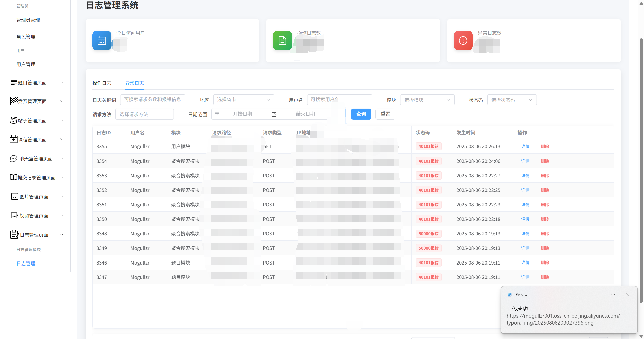Viewport: 644px width, 339px height.
Task: Expand the 选择请求方法 request method dropdown
Action: click(x=144, y=114)
